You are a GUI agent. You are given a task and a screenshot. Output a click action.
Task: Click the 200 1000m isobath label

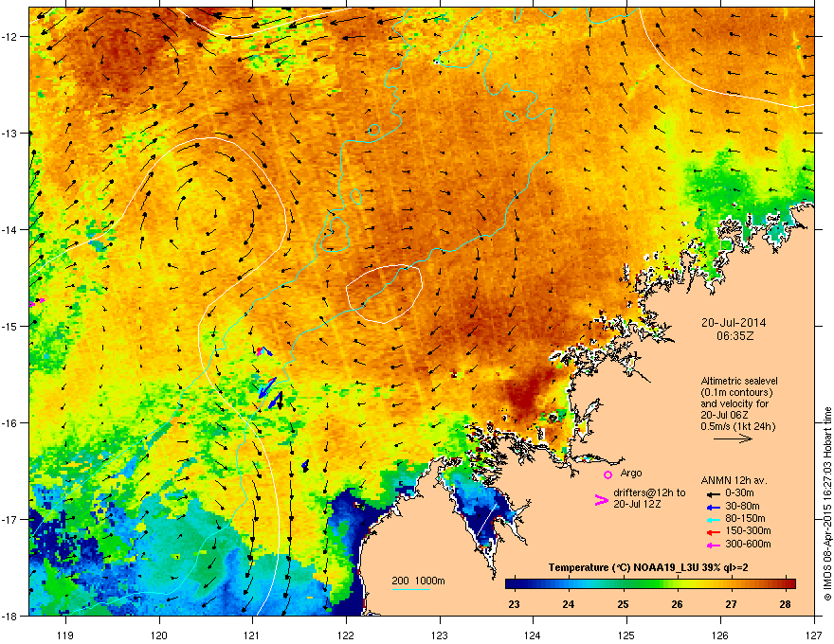(x=419, y=581)
